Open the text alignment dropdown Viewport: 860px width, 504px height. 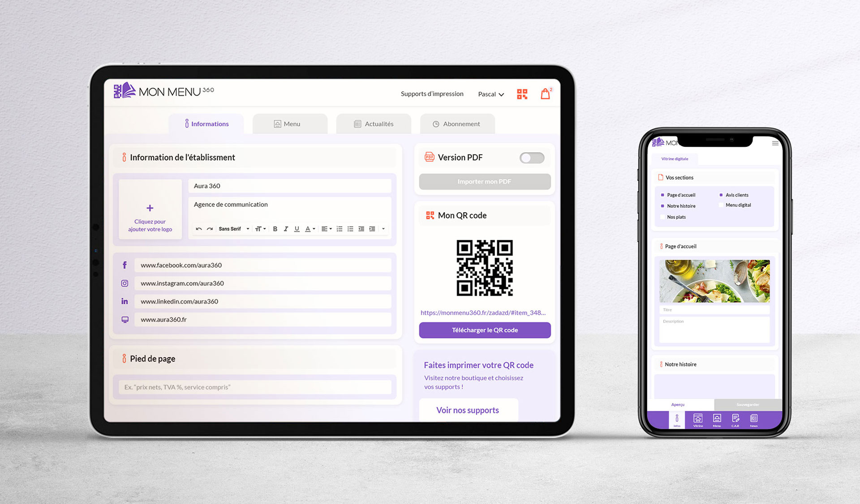pos(328,229)
